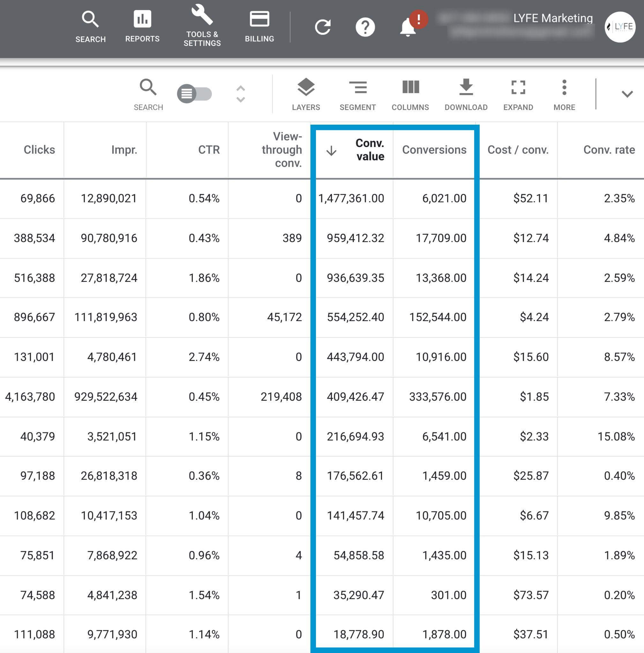Image resolution: width=644 pixels, height=653 pixels.
Task: Collapse toolbar with the chevron arrow
Action: click(x=627, y=94)
